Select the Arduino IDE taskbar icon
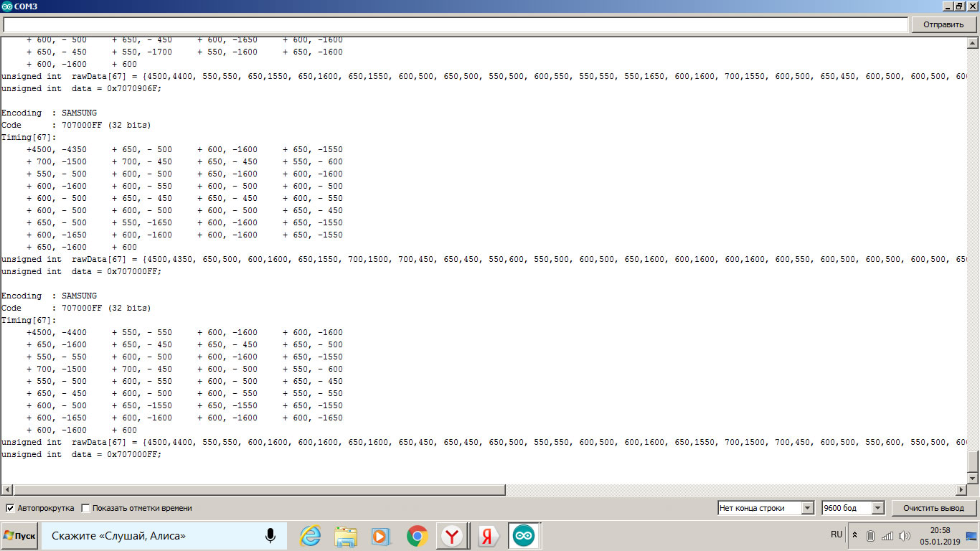The image size is (980, 551). (x=524, y=536)
